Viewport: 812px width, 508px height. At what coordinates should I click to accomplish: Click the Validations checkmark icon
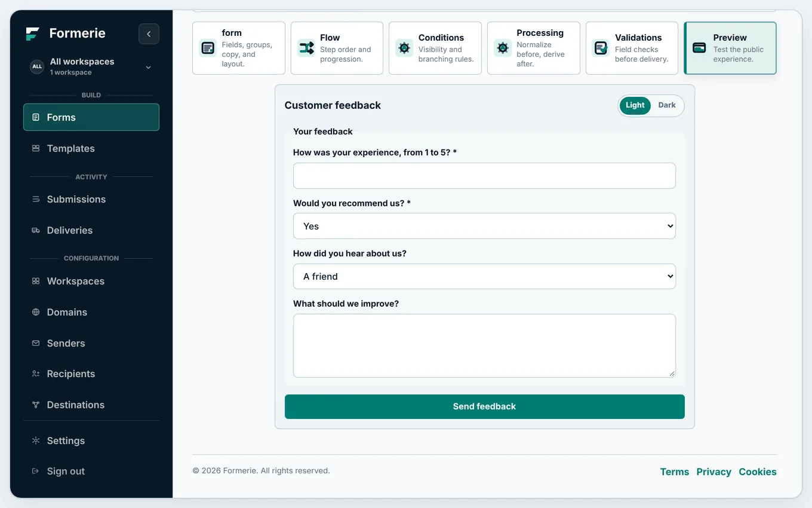coord(601,48)
